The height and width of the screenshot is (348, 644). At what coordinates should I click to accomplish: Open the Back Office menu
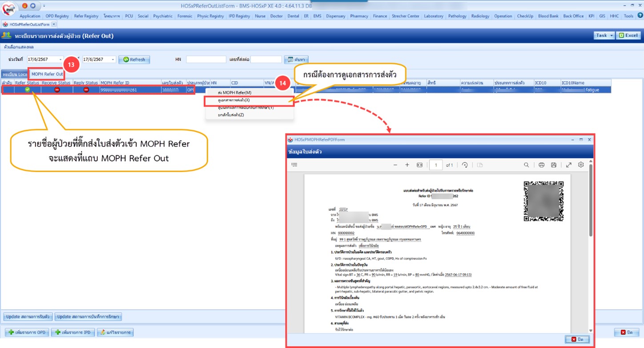[573, 16]
